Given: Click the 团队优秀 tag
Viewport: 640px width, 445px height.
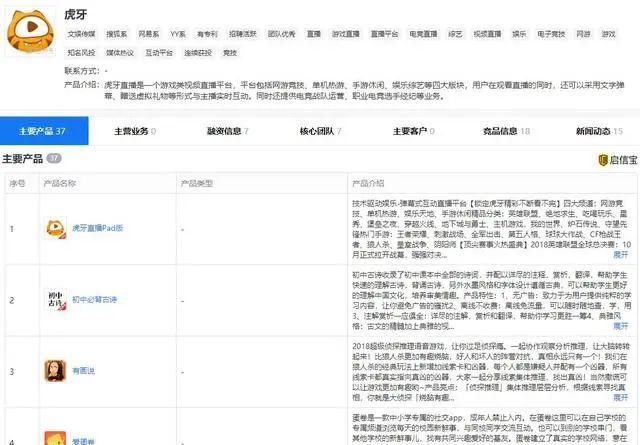Looking at the screenshot, I should [x=281, y=34].
